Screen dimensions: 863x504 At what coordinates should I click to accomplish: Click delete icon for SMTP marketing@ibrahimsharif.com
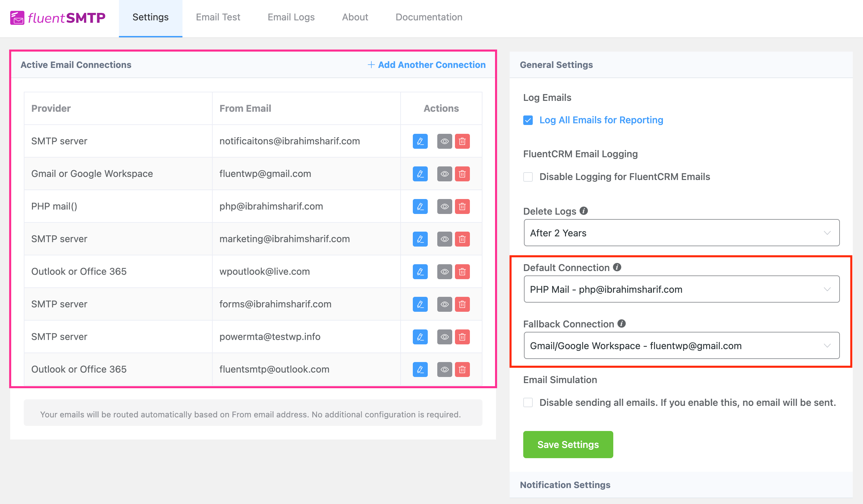tap(462, 238)
